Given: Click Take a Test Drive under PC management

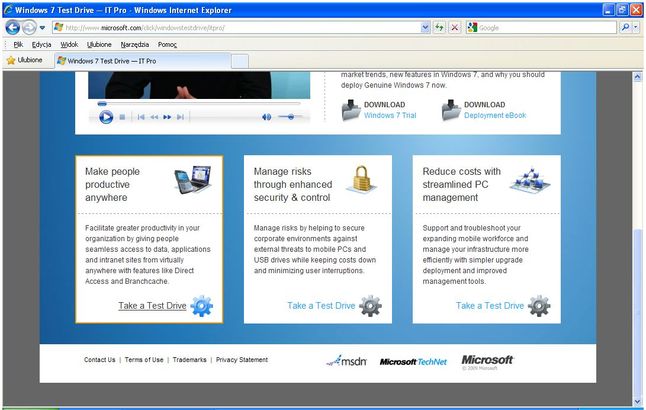Looking at the screenshot, I should click(490, 306).
